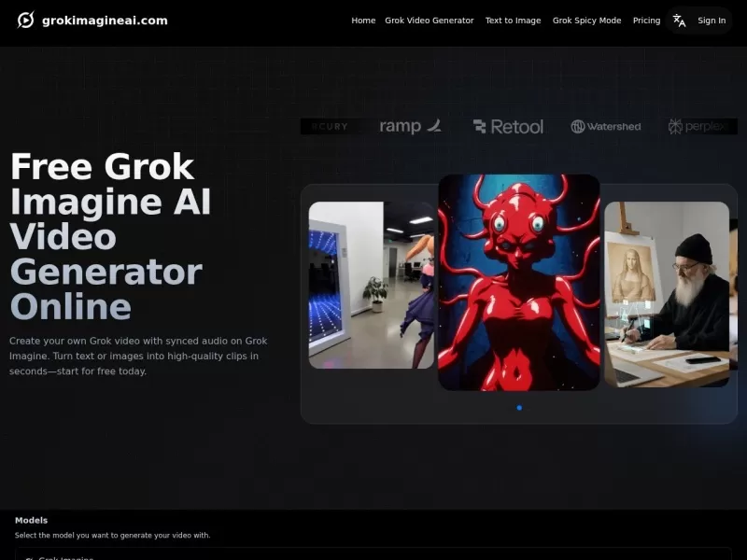
Task: Click the grokimagineai.com site title text
Action: pos(103,20)
